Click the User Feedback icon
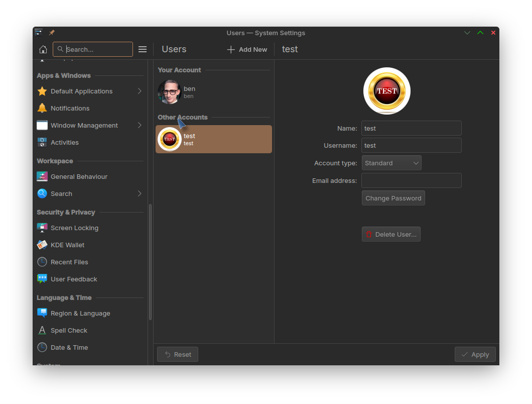Screen dimensions: 532x404 (42, 279)
